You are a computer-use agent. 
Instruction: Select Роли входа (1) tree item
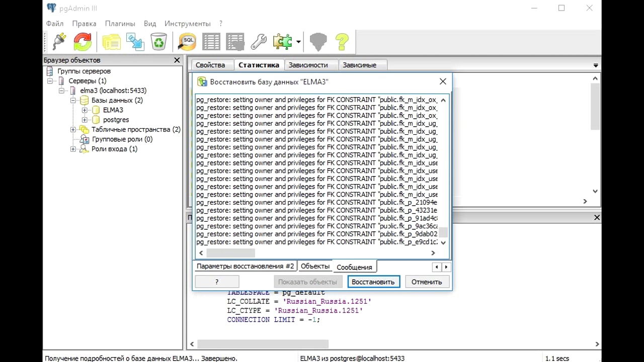coord(114,149)
